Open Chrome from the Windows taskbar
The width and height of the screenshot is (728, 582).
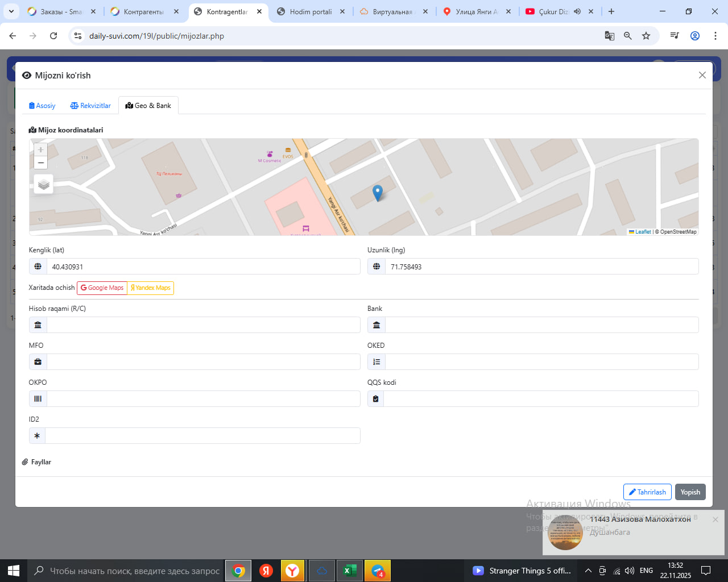point(238,571)
